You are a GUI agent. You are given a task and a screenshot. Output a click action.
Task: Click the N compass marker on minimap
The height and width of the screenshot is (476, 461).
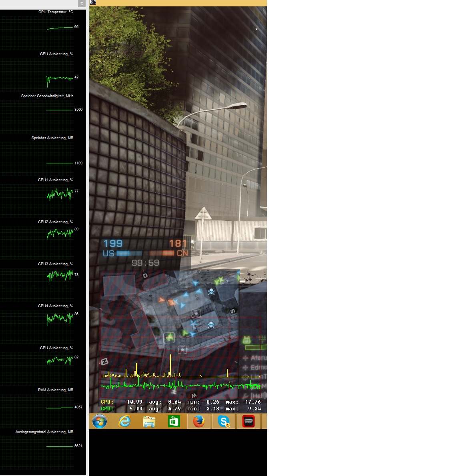(104, 362)
